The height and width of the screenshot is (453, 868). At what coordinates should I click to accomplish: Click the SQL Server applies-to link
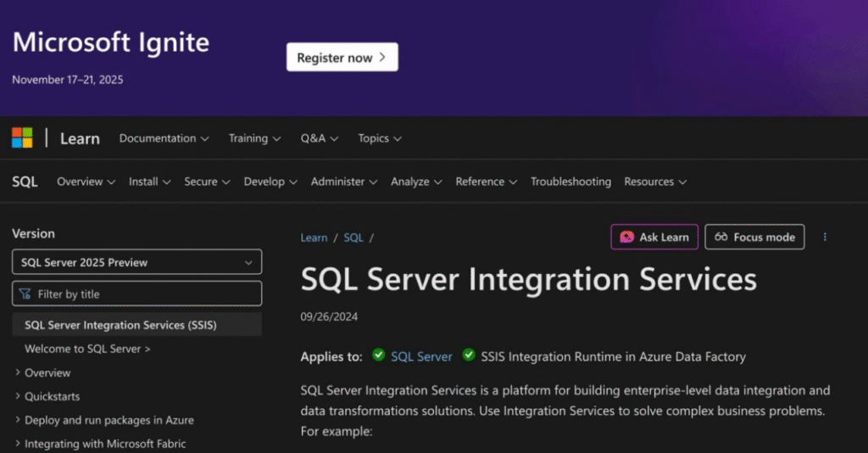tap(421, 356)
